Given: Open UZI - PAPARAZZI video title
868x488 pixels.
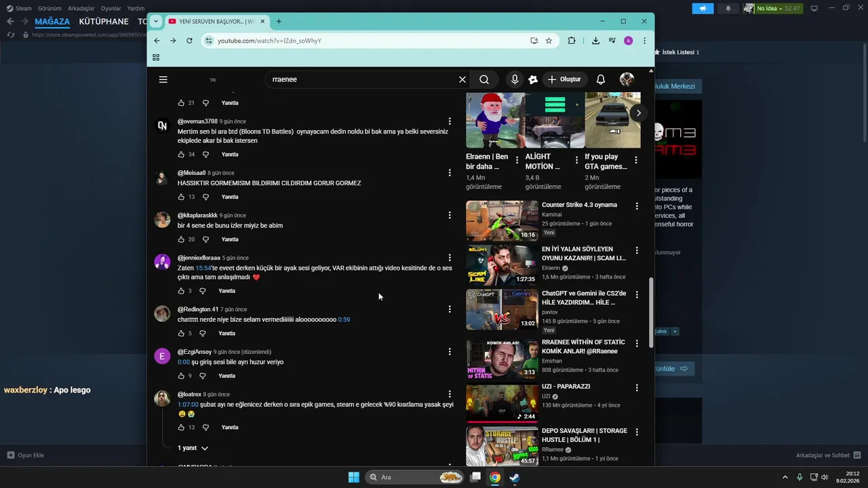Looking at the screenshot, I should click(x=566, y=386).
